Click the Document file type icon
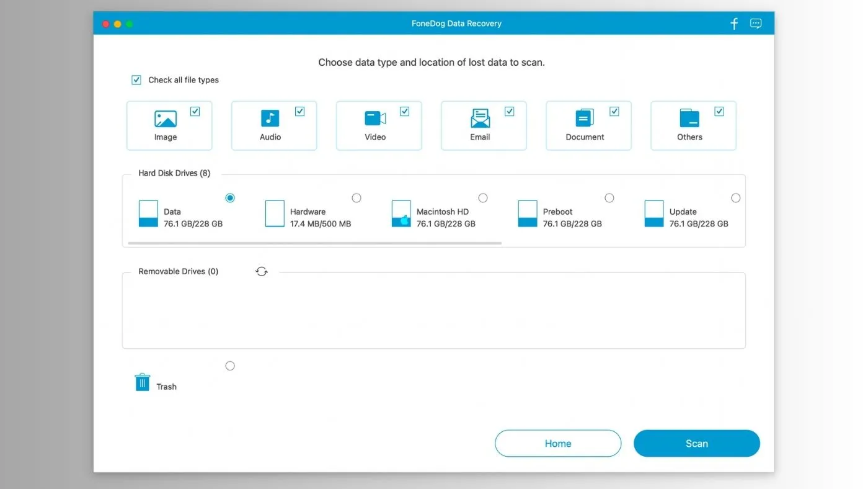Image resolution: width=868 pixels, height=489 pixels. [585, 119]
